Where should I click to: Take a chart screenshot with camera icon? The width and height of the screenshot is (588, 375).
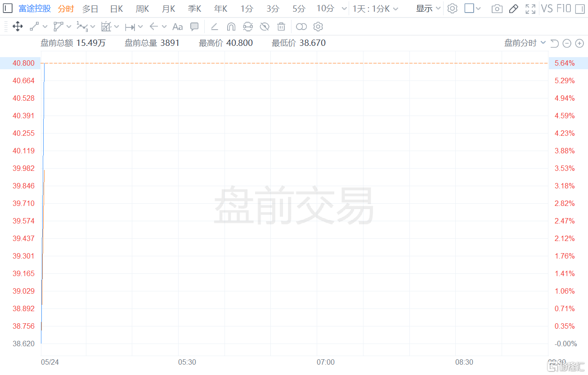(x=497, y=8)
